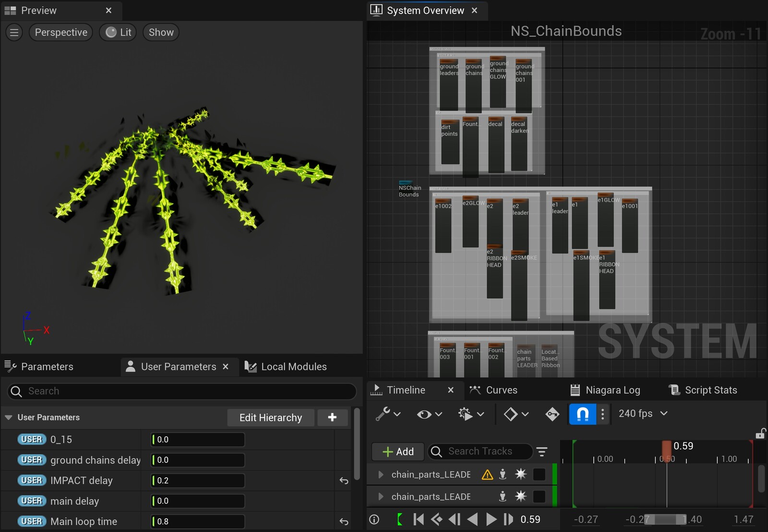
Task: Click the ground chains delay value field
Action: 198,460
